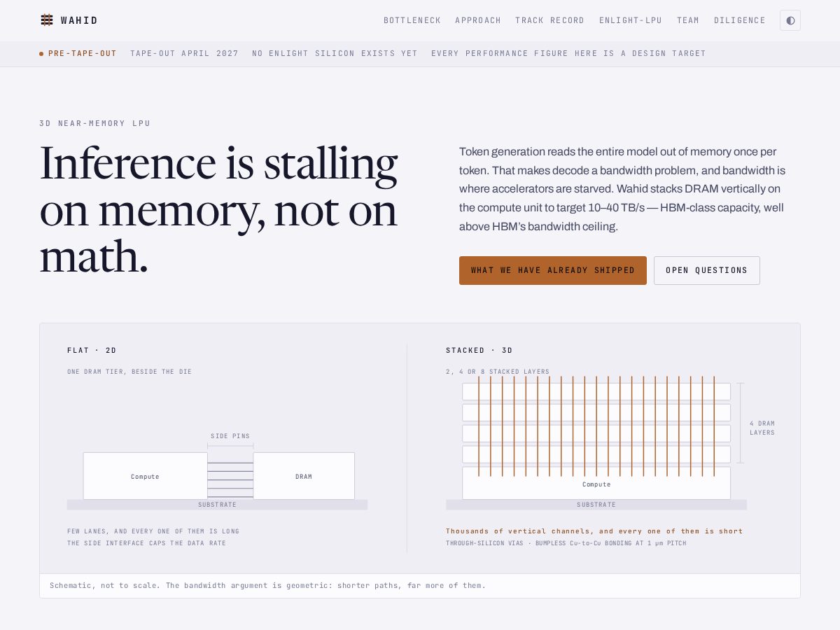
Task: Jump to the Diligence section
Action: 740,20
